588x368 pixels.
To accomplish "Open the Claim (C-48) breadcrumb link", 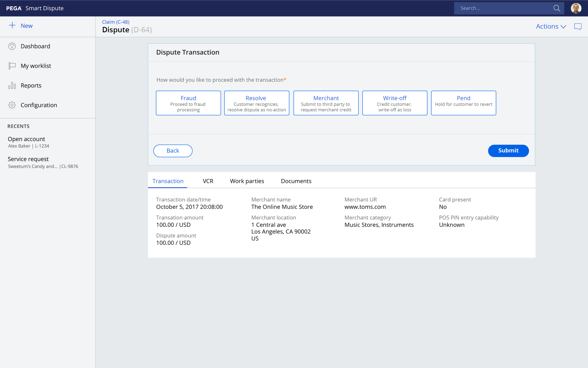I will pyautogui.click(x=116, y=22).
